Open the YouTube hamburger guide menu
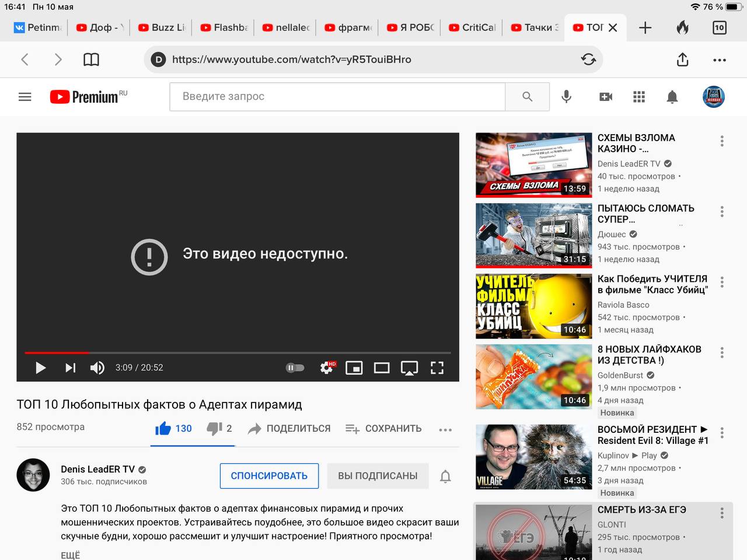 pyautogui.click(x=25, y=97)
